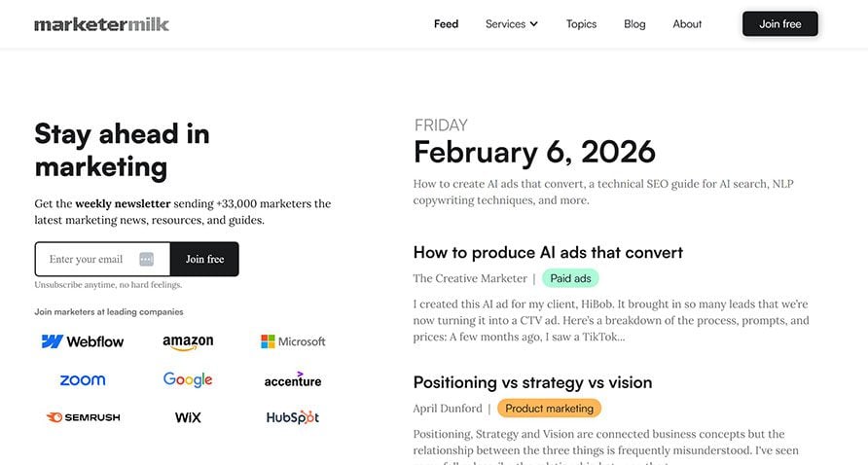Click the Google company logo
This screenshot has height=465, width=868.
tap(188, 380)
